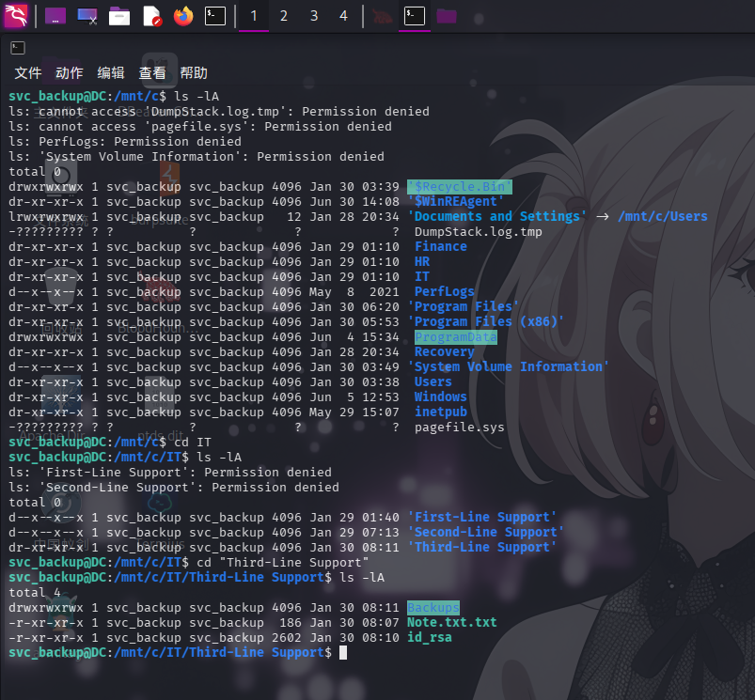
Task: Launch the screenshot tool in the panel
Action: point(87,16)
